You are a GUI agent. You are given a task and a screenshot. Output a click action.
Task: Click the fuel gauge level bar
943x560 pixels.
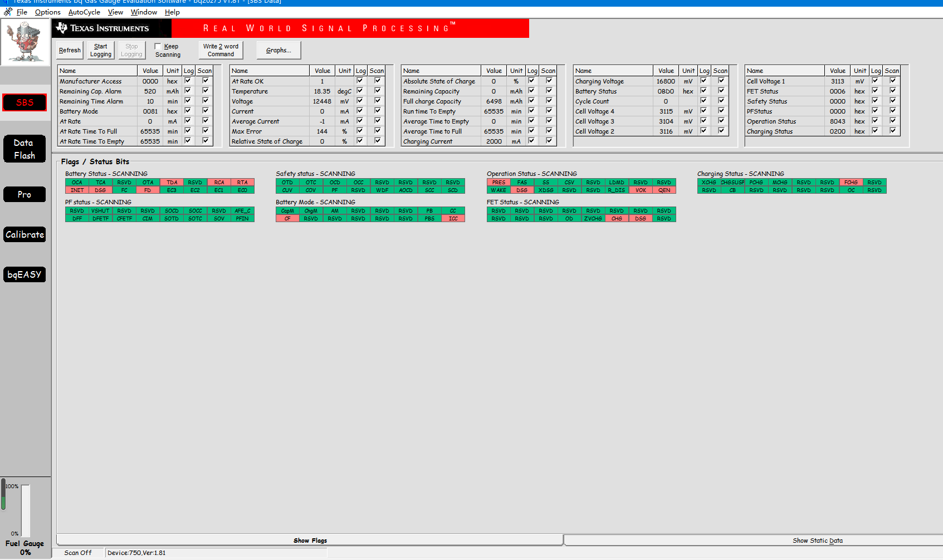[x=26, y=510]
